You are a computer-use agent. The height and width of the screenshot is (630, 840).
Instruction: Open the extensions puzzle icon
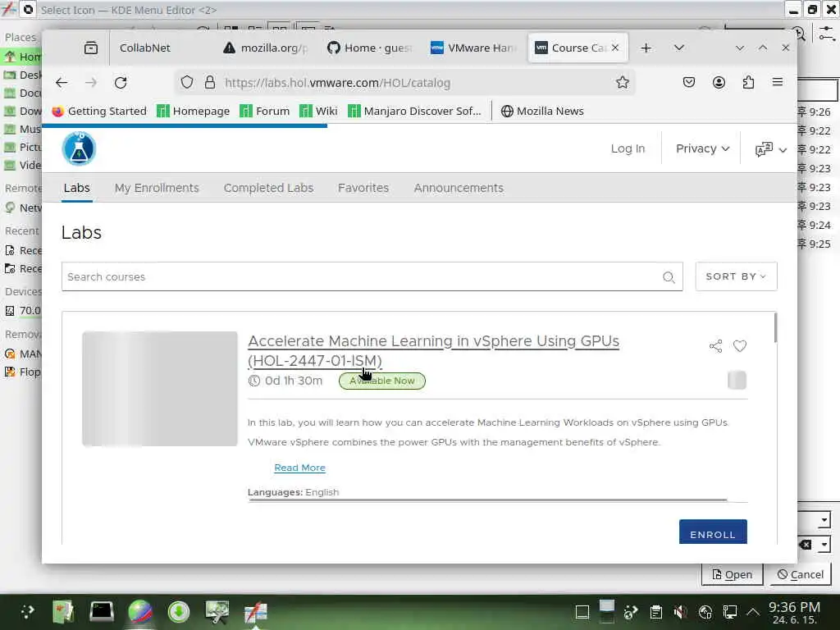(x=748, y=83)
